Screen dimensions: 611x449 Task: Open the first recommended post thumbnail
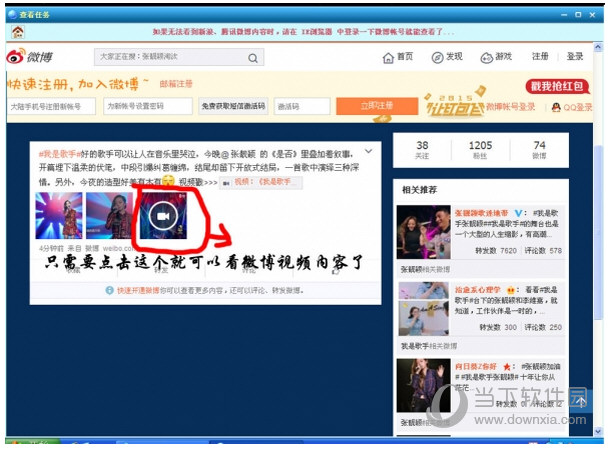pos(424,232)
